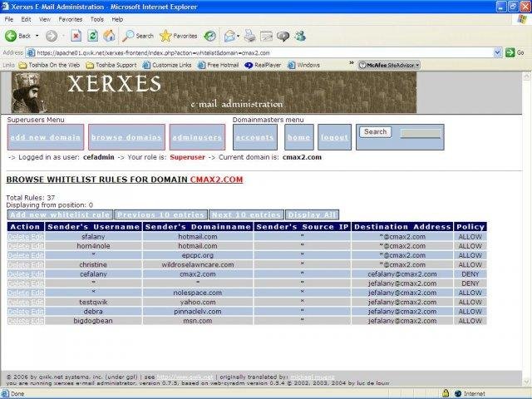
Task: Refresh the page with the green arrows icon
Action: coord(92,36)
